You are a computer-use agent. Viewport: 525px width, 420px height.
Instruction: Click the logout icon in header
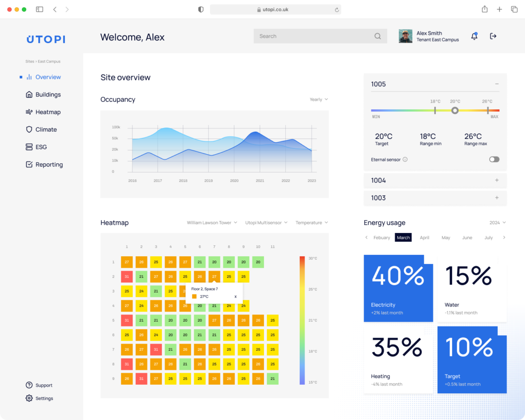[x=493, y=36]
